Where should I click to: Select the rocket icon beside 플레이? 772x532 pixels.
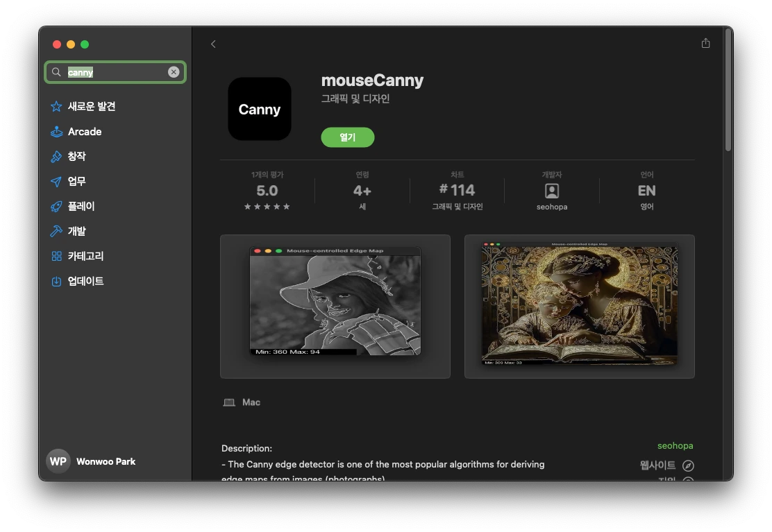click(56, 207)
